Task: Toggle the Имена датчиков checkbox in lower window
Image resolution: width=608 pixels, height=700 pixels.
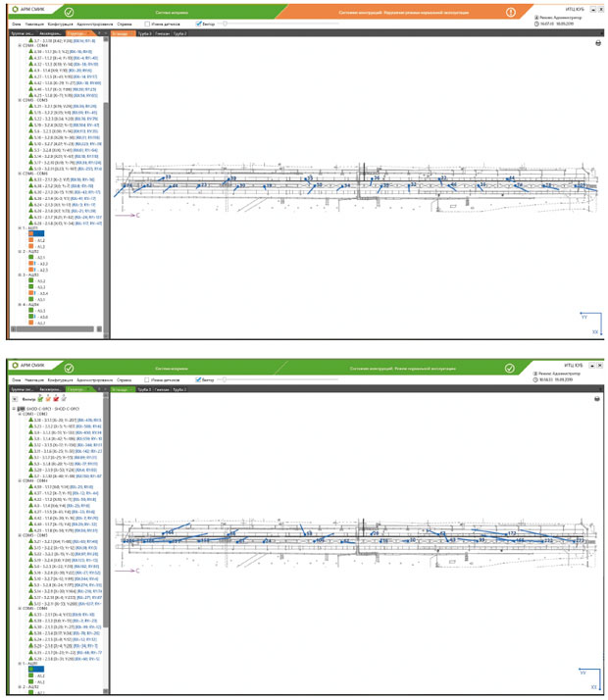Action: coord(146,379)
